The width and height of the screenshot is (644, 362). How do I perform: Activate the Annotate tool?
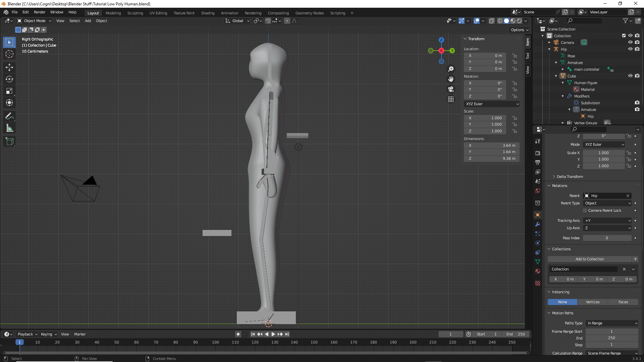tap(9, 116)
